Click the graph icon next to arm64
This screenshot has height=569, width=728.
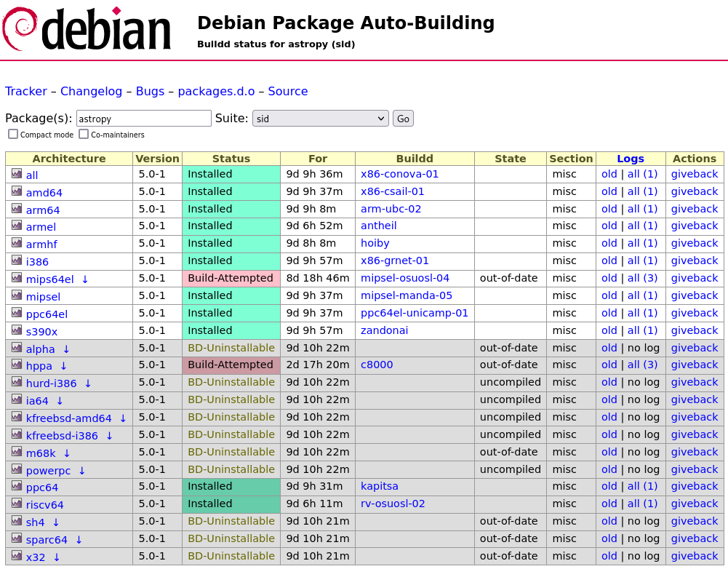click(x=17, y=209)
